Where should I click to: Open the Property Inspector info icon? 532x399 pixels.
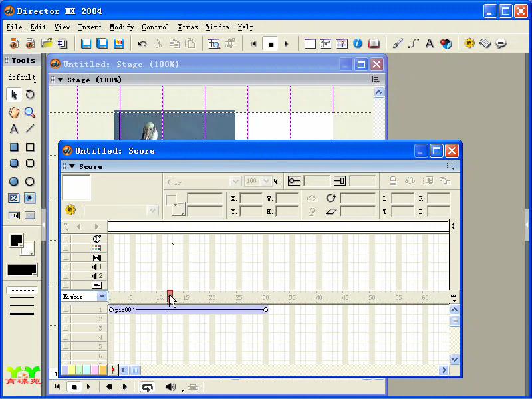click(358, 43)
